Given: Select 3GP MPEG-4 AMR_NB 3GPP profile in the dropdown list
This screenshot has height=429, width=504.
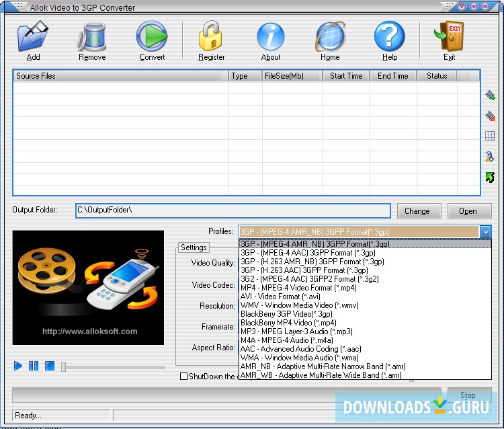Looking at the screenshot, I should pos(365,244).
